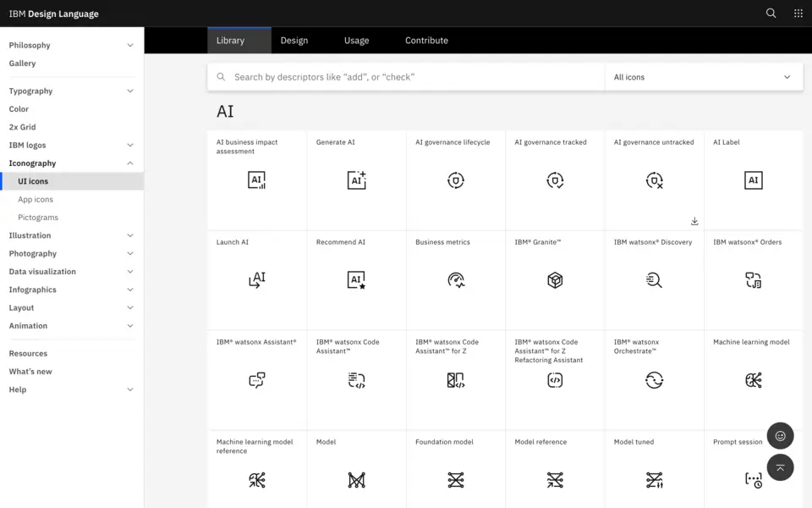The height and width of the screenshot is (508, 812).
Task: Collapse the Iconography section
Action: [71, 163]
